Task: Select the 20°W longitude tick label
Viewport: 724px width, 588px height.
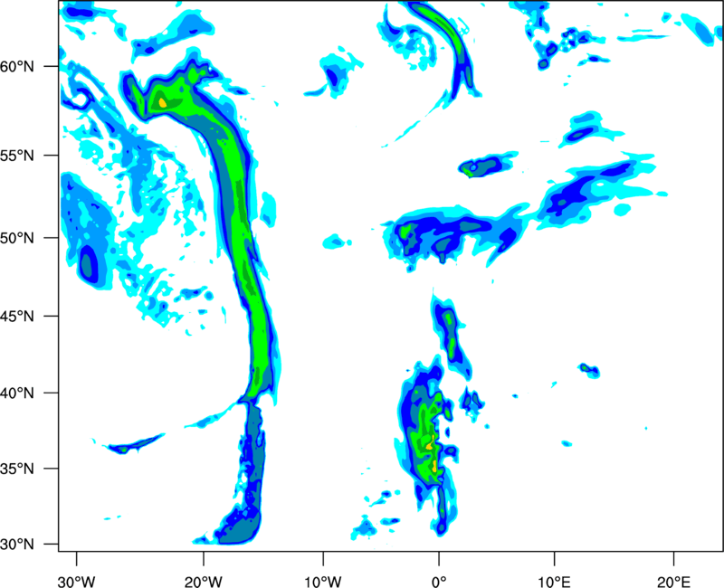Action: [x=204, y=582]
